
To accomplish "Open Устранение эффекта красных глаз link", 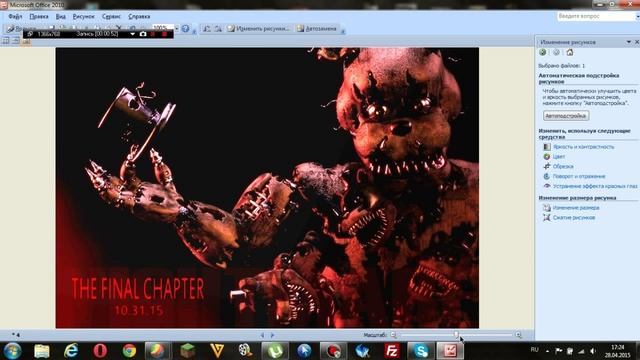I will click(595, 186).
